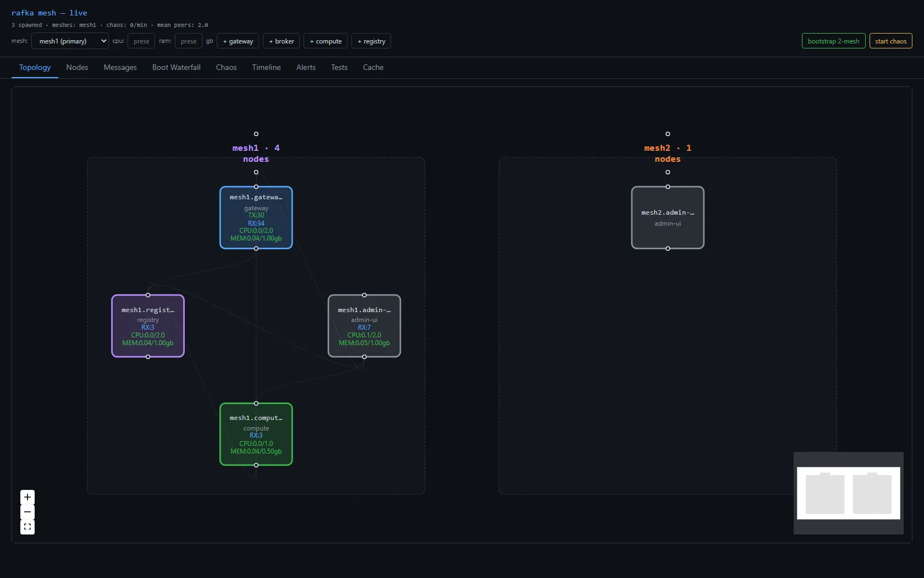Screen dimensions: 924x578
Task: Click the start chaos button
Action: (x=891, y=41)
